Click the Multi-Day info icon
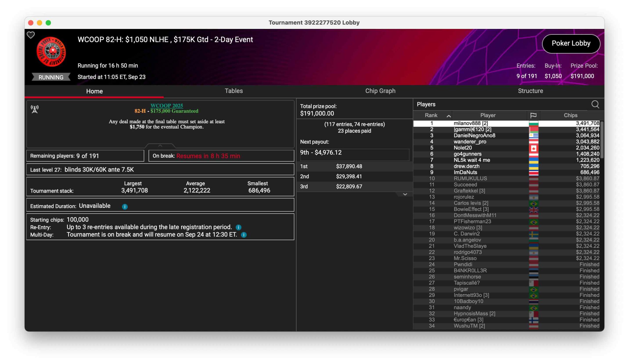 click(x=244, y=235)
